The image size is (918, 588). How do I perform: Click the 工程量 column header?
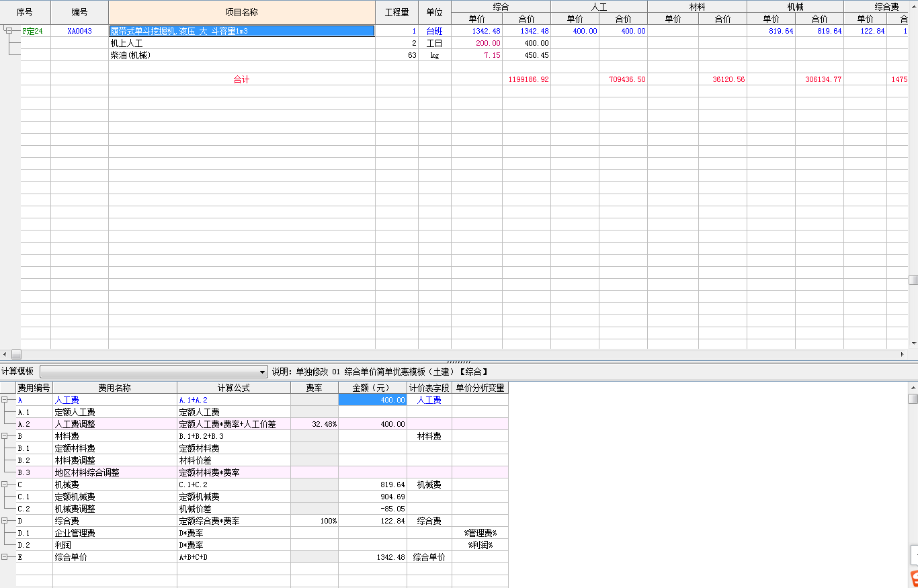[x=397, y=12]
